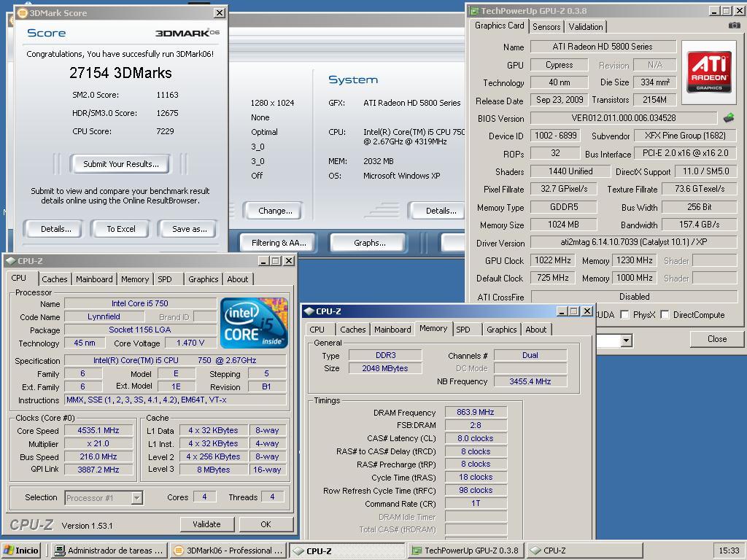The image size is (747, 560).
Task: Open the Validation tab in GPU-Z
Action: [x=586, y=27]
